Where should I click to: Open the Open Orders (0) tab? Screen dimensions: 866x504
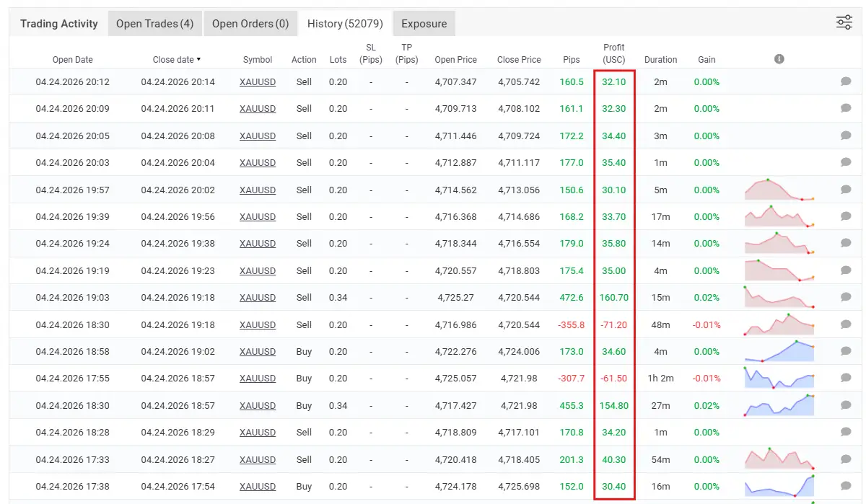[250, 24]
